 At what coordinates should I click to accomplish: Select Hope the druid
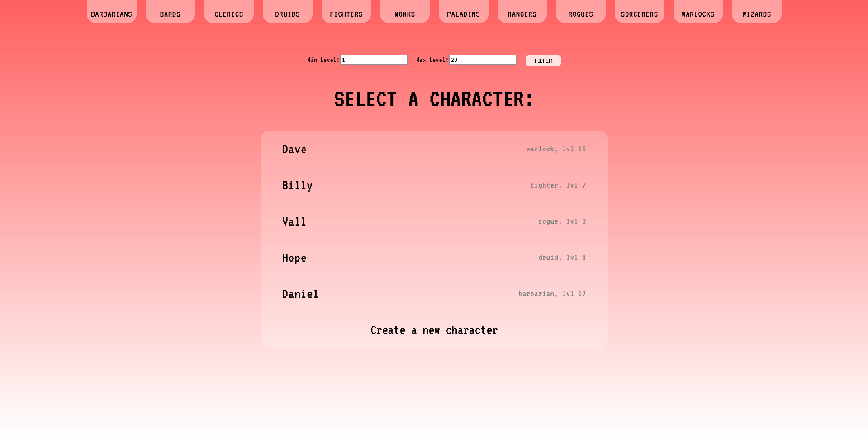tap(434, 258)
